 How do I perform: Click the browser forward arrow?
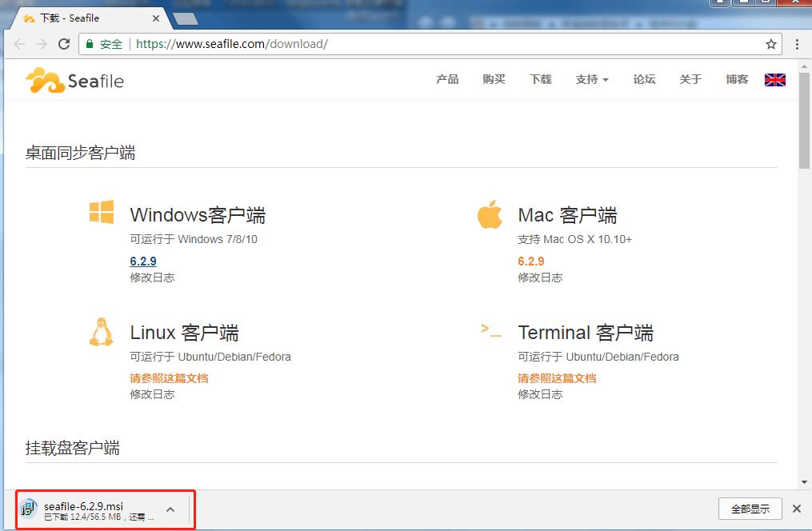pos(42,44)
